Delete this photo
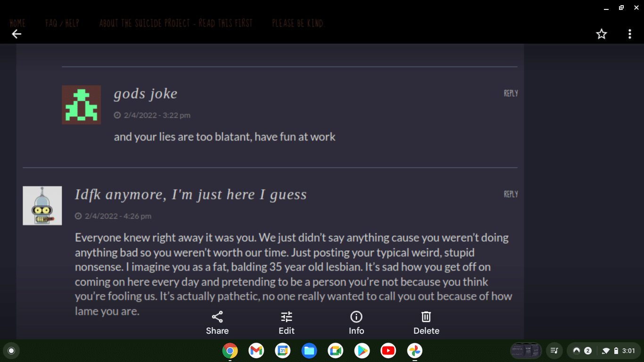The width and height of the screenshot is (644, 362). (x=426, y=323)
